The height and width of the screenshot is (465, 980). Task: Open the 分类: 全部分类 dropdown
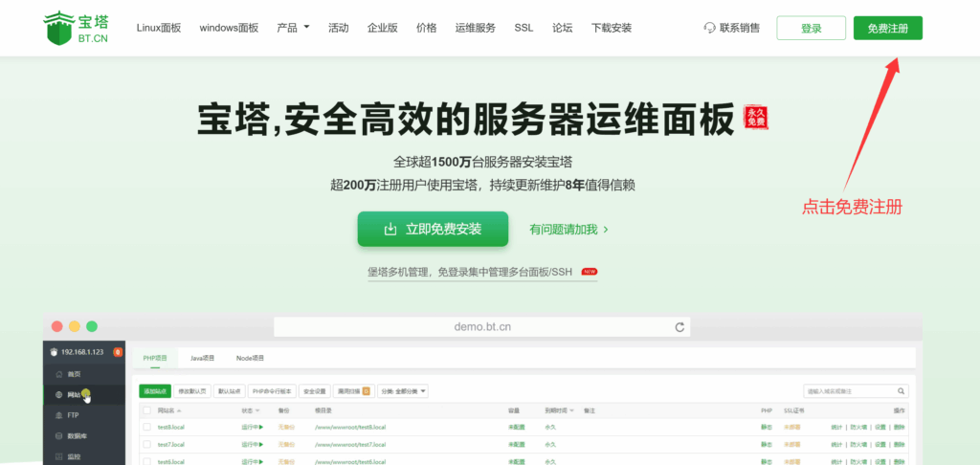pos(403,391)
